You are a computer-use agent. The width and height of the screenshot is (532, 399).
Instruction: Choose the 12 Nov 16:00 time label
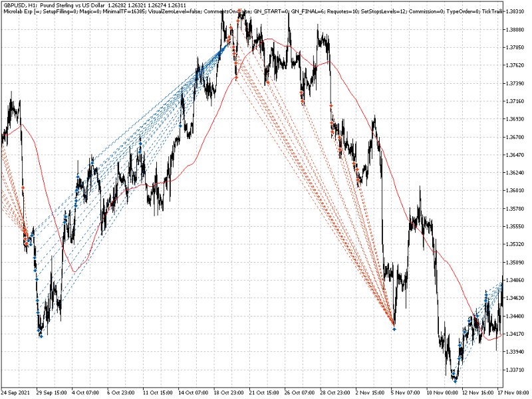click(x=477, y=392)
